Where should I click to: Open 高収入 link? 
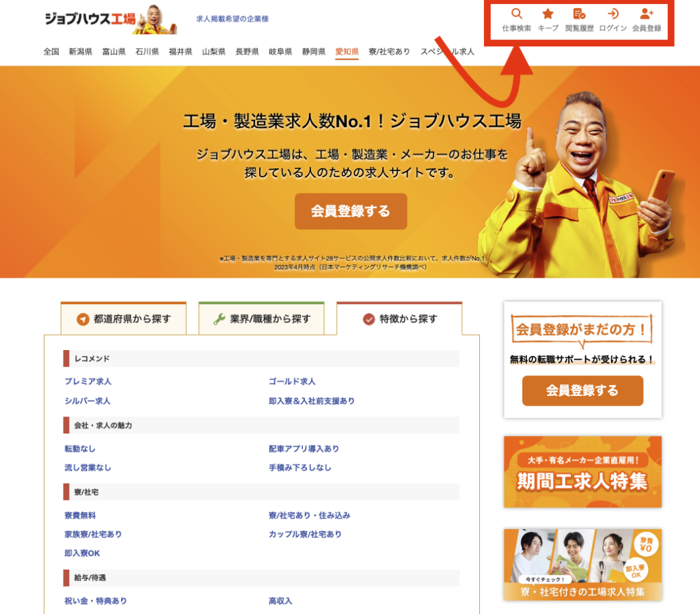coord(280,601)
